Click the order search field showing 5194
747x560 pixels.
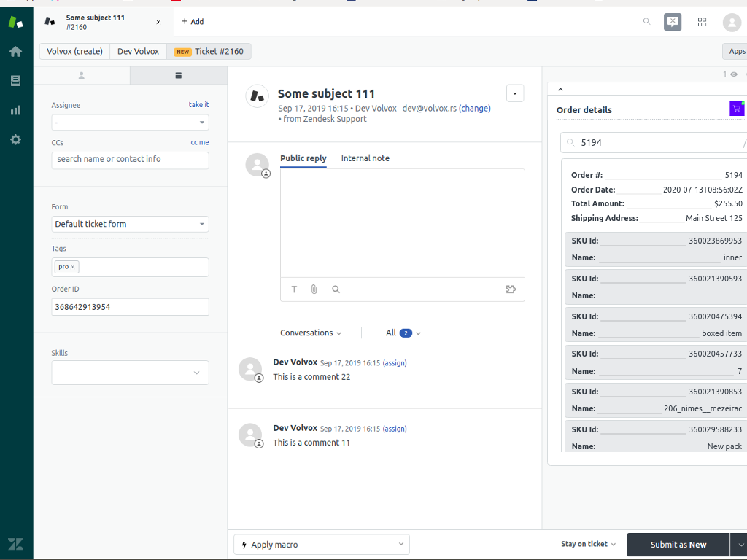654,142
